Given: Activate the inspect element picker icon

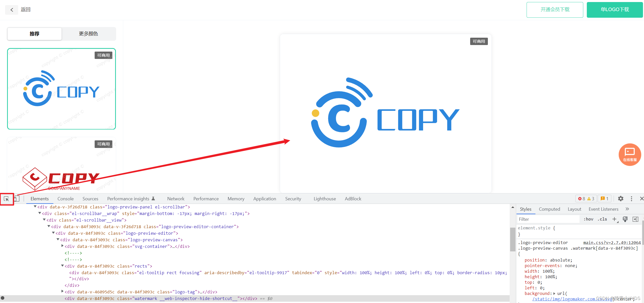Looking at the screenshot, I should tap(7, 199).
